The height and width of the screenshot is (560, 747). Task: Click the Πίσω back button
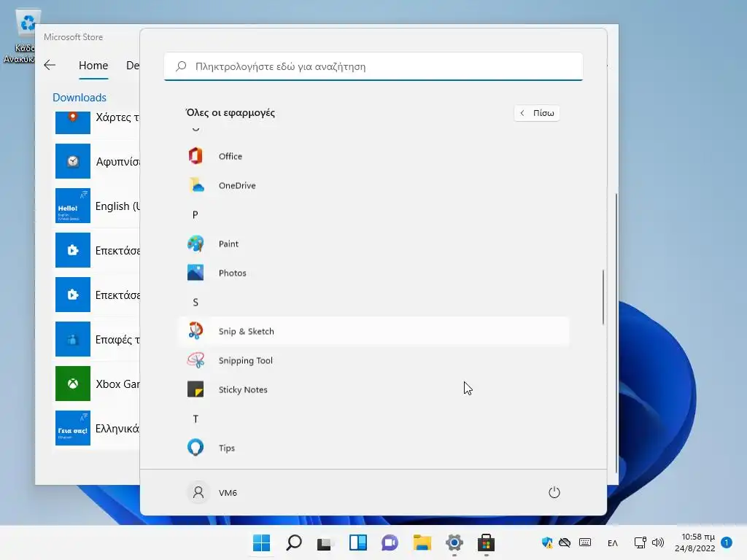coord(537,113)
